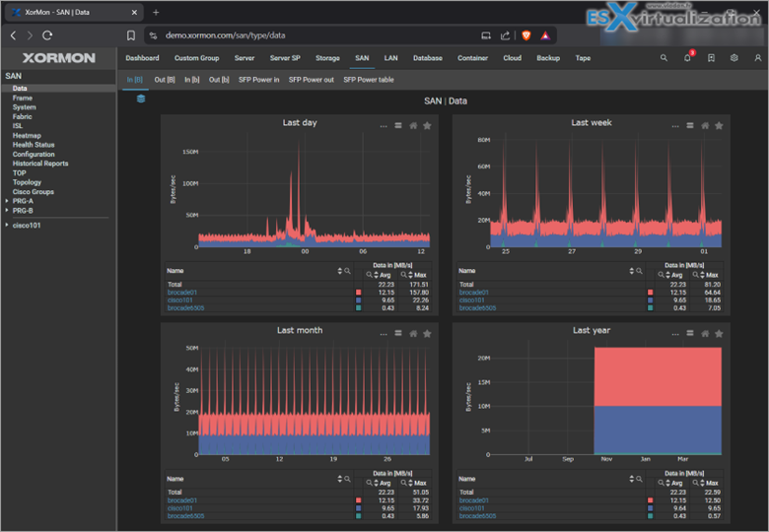This screenshot has width=769, height=532.
Task: Click the home icon on Last year chart
Action: [x=705, y=334]
